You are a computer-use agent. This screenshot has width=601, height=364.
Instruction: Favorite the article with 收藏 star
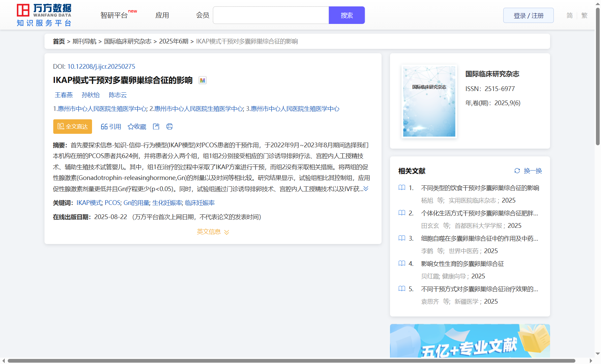(137, 126)
